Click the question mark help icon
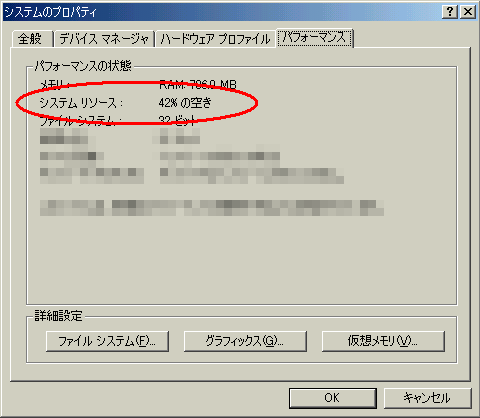This screenshot has height=418, width=480. tap(450, 12)
